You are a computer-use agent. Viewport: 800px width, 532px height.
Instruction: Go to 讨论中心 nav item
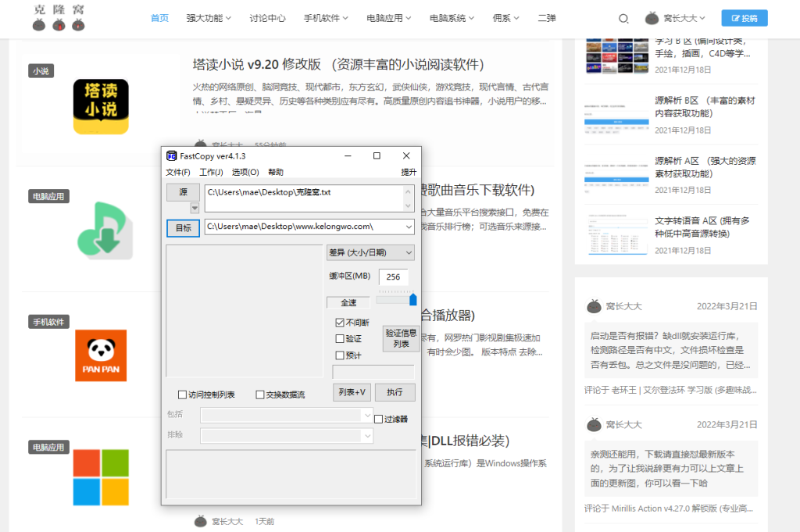click(267, 19)
